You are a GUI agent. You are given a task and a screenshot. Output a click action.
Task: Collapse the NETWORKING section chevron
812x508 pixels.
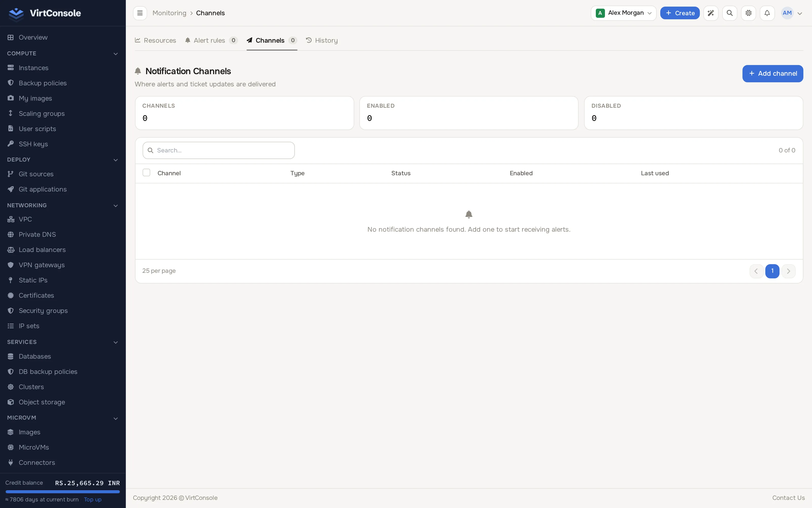point(116,206)
